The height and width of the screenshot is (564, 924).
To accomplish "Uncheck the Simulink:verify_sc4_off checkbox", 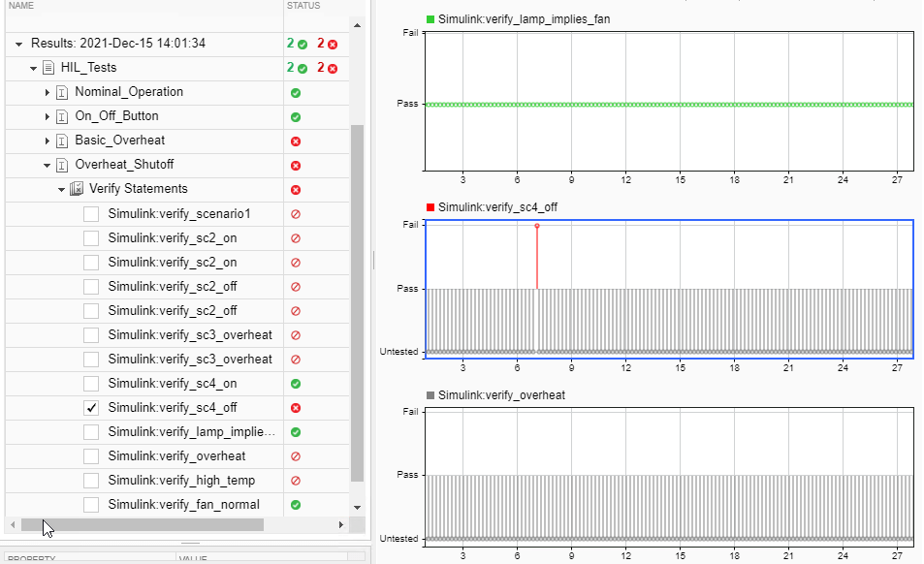I will coord(91,408).
